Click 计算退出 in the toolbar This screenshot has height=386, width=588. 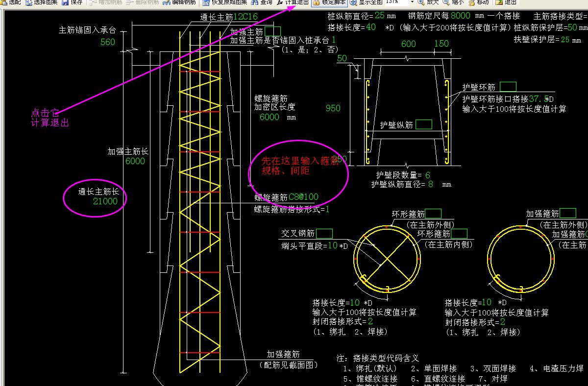293,2
